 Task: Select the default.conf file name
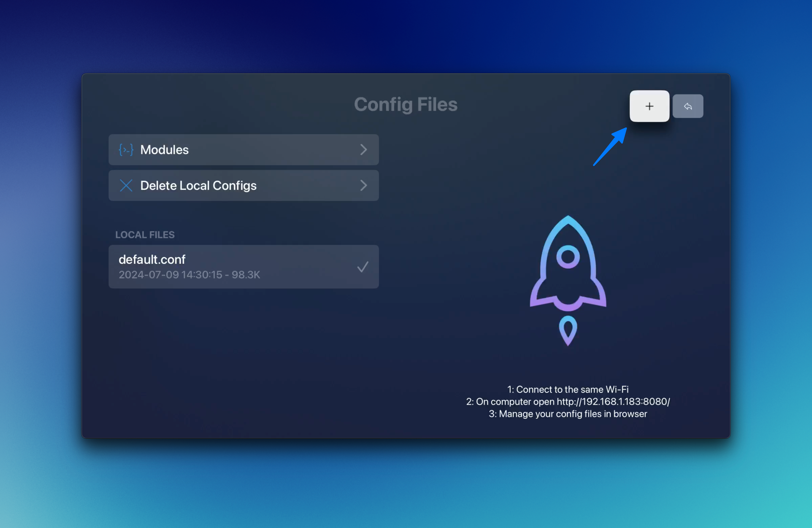click(152, 260)
